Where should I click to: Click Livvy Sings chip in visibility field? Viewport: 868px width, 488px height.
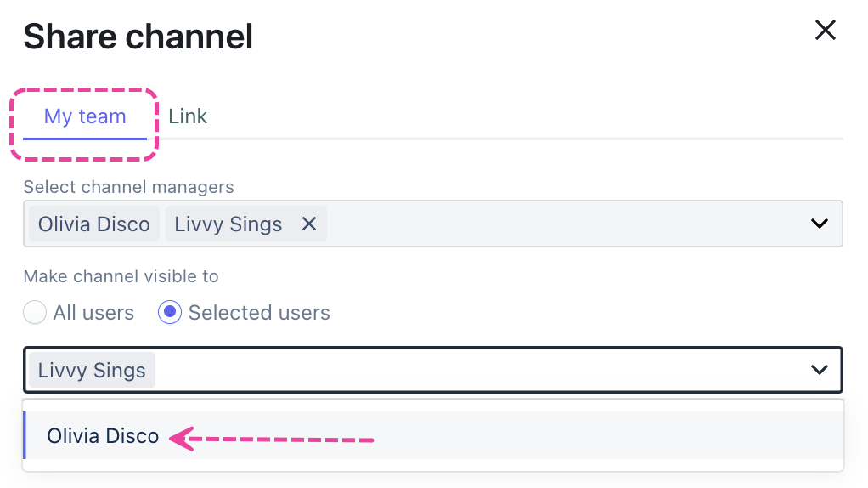pos(92,371)
